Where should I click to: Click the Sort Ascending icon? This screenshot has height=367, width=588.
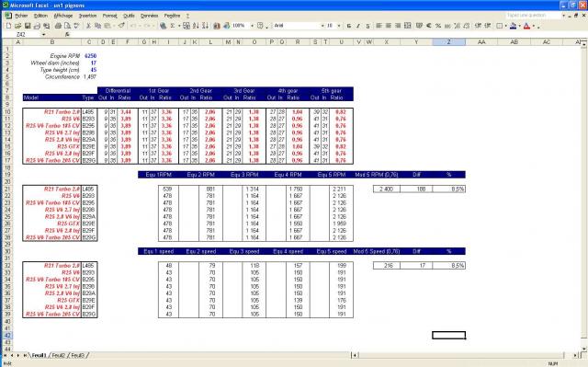pos(196,26)
